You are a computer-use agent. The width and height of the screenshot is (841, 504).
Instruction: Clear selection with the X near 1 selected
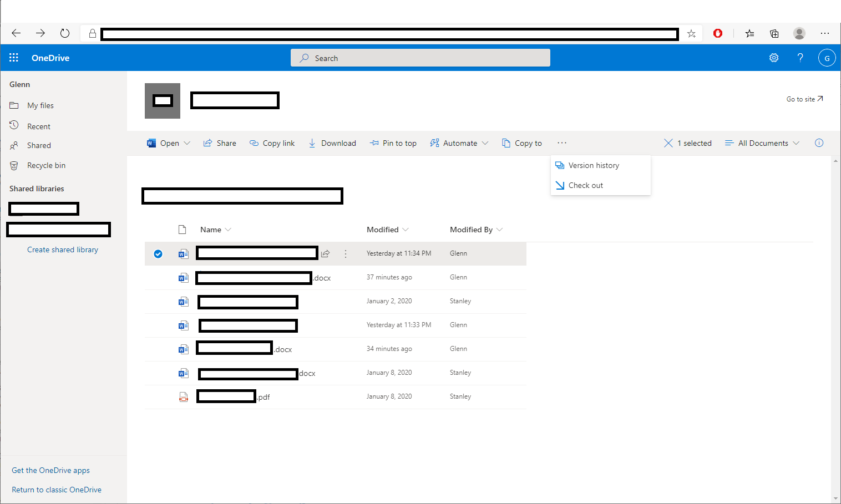point(668,142)
